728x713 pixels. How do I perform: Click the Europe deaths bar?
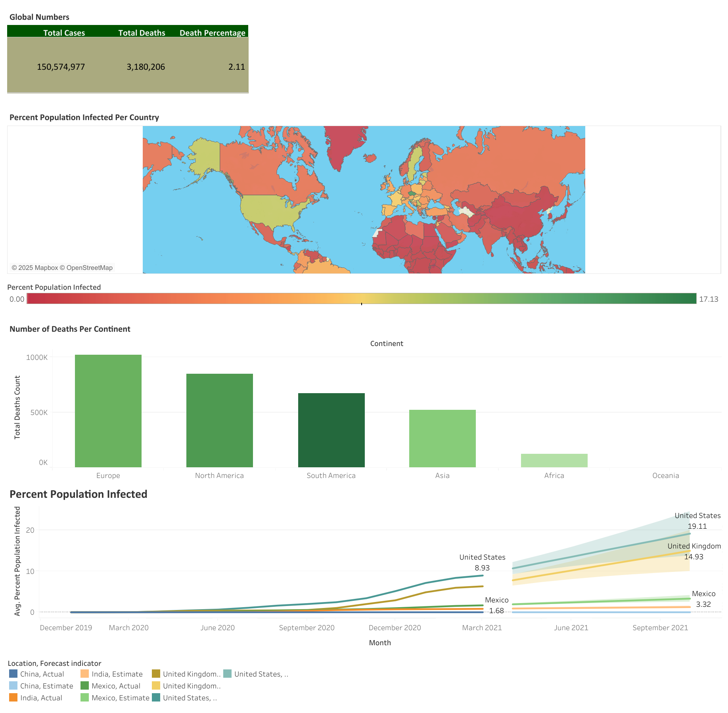point(108,411)
